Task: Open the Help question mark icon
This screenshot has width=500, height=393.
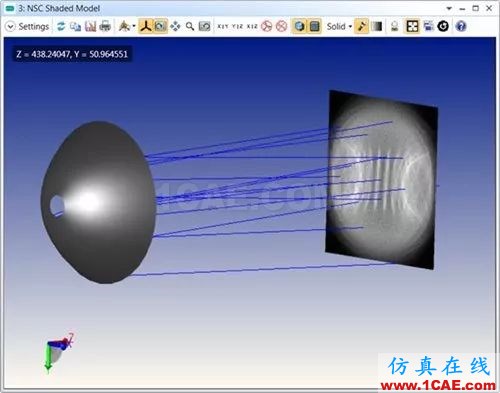Action: [461, 26]
